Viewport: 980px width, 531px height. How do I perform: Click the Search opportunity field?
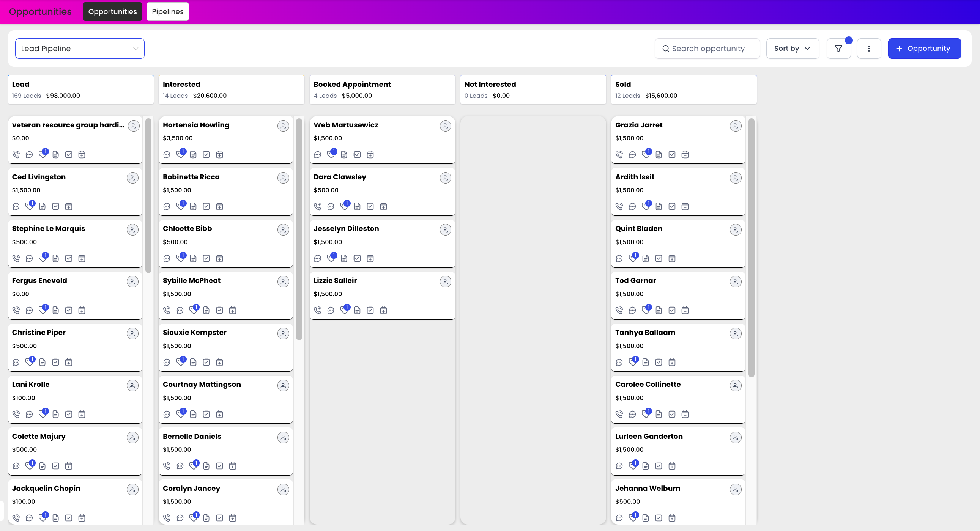coord(707,48)
